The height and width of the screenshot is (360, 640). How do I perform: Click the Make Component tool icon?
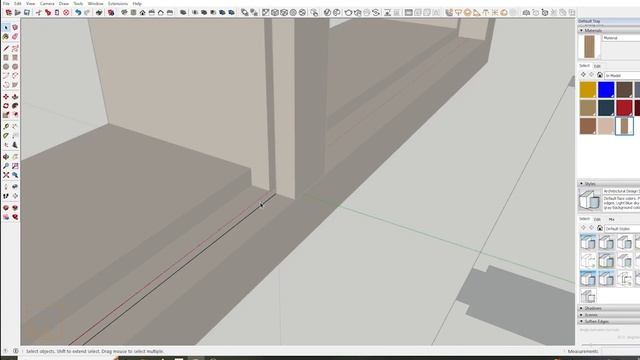coord(15,27)
